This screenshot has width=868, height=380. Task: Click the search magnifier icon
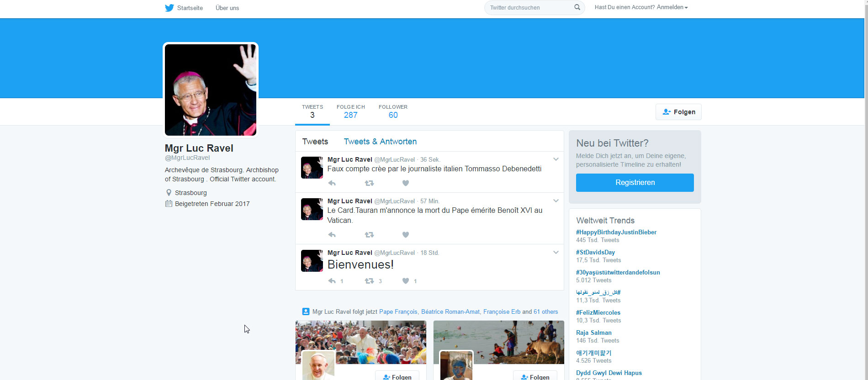click(x=577, y=7)
